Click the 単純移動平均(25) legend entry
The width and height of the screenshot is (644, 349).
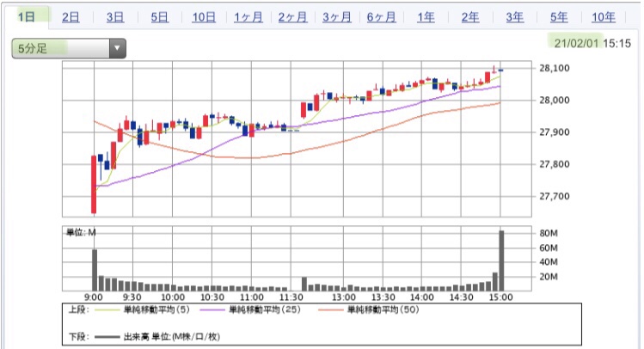click(x=265, y=309)
